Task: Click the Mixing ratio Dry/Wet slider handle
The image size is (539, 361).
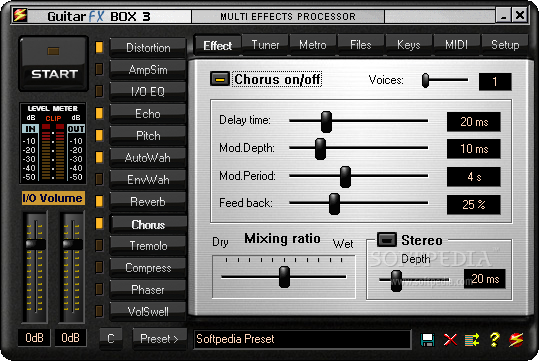Action: click(x=284, y=277)
